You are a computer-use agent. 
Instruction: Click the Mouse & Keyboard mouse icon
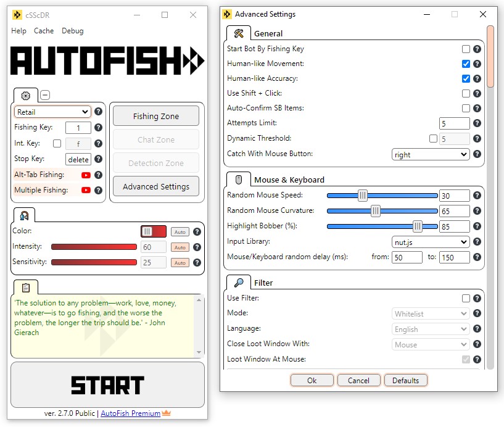(x=239, y=180)
